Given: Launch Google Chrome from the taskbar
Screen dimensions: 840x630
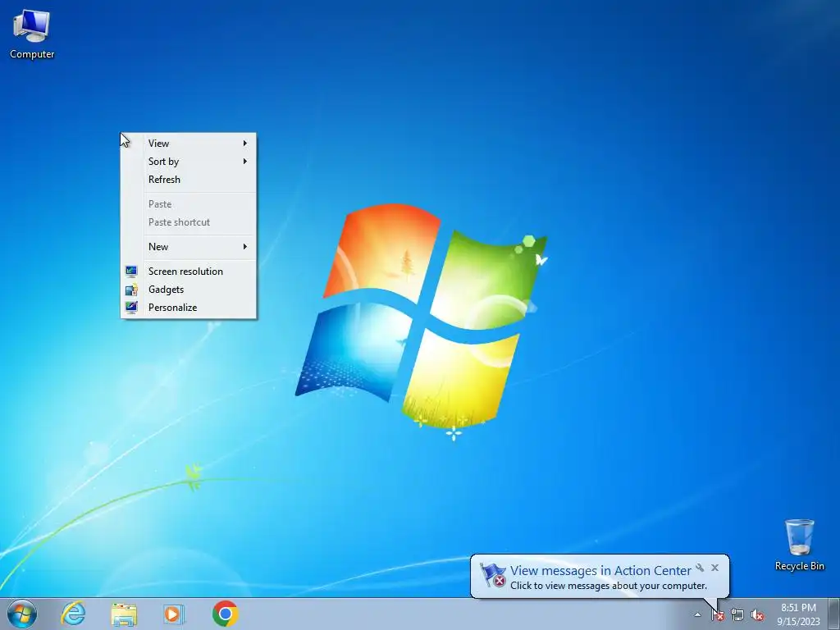Looking at the screenshot, I should tap(225, 614).
